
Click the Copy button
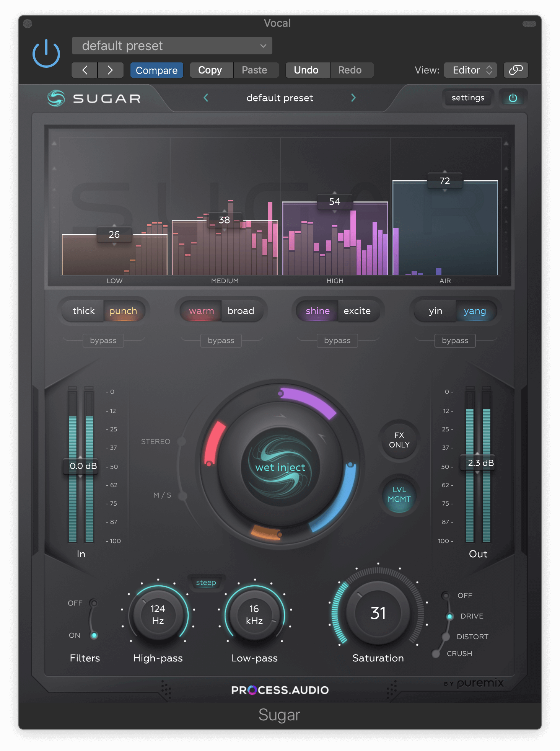(x=212, y=70)
